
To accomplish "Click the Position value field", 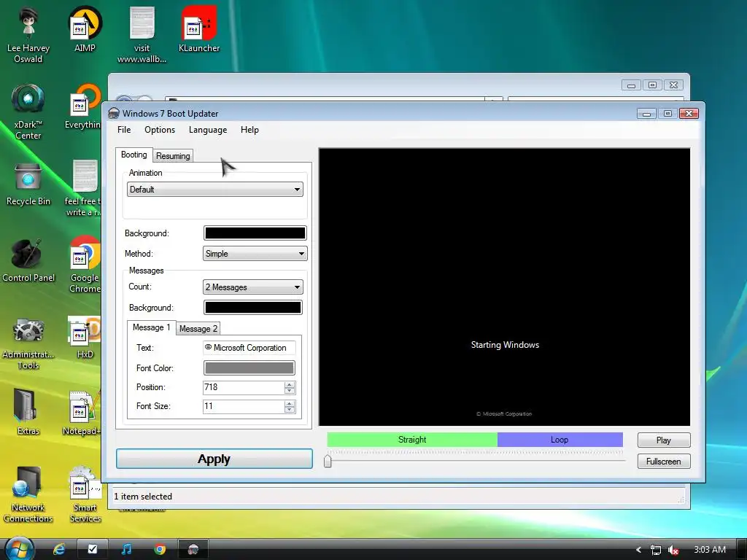I will pyautogui.click(x=244, y=387).
